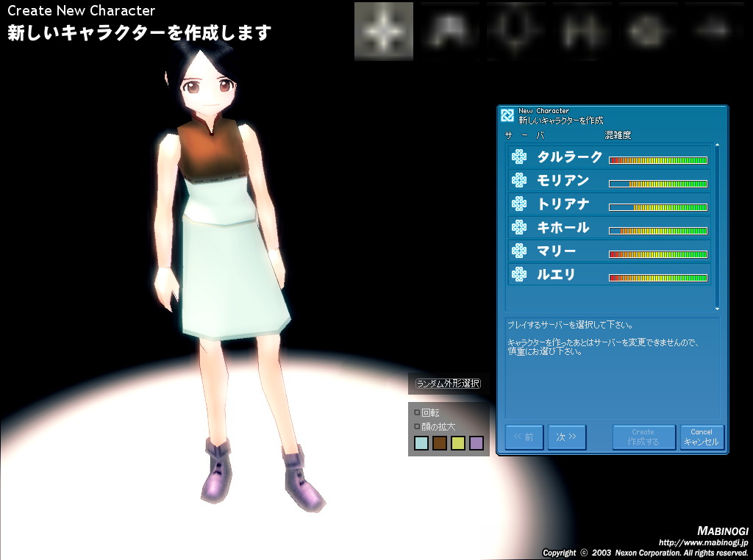Select the モリアン server row
Screen dimensions: 753x560
[x=610, y=181]
